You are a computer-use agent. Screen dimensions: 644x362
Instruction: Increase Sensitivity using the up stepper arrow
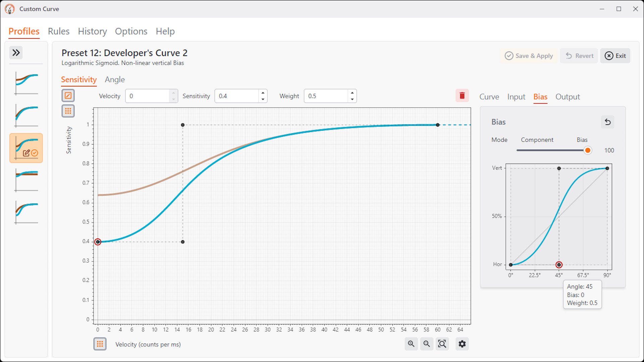[263, 93]
